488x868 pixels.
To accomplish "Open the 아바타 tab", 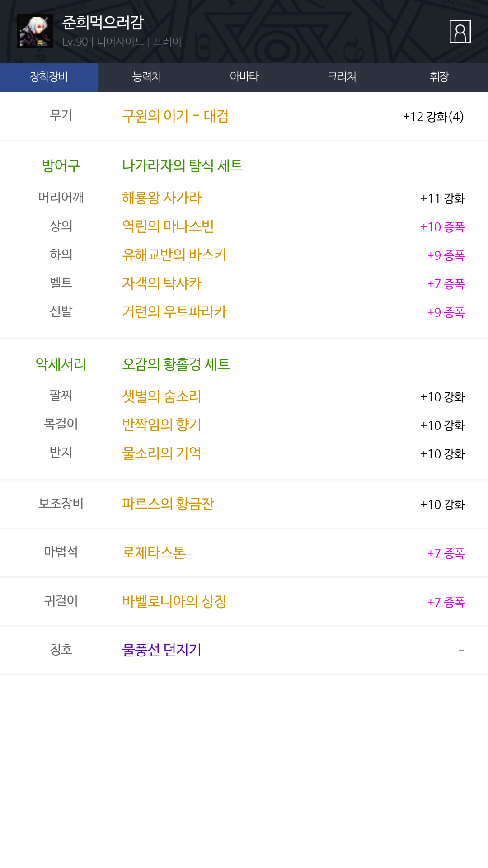I will tap(244, 77).
